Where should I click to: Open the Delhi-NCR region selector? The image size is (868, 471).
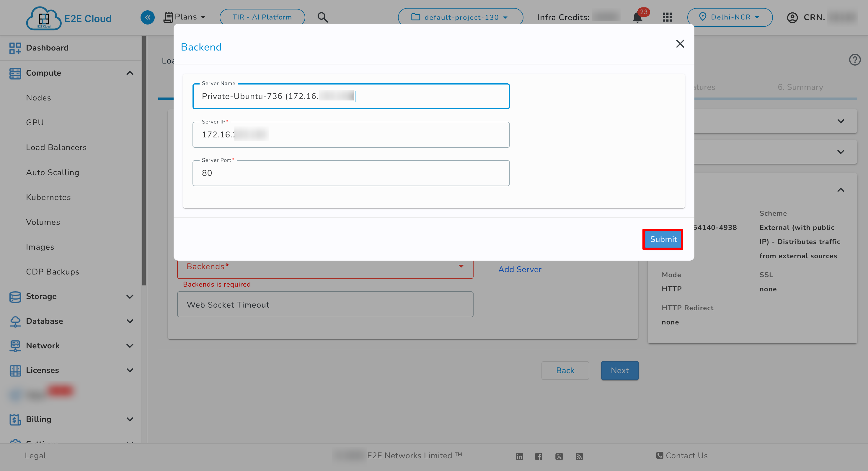click(x=730, y=17)
